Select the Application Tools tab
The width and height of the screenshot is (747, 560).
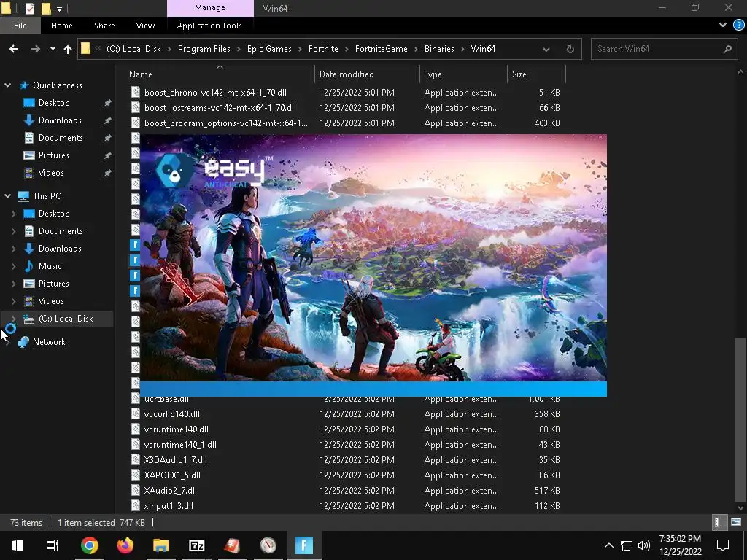pyautogui.click(x=209, y=26)
